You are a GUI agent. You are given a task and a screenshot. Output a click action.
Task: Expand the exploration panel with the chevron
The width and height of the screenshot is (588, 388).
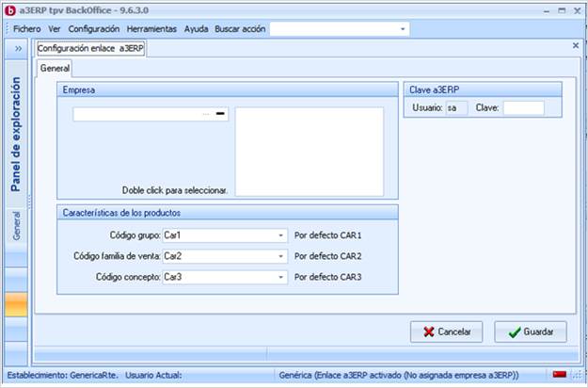[x=18, y=49]
